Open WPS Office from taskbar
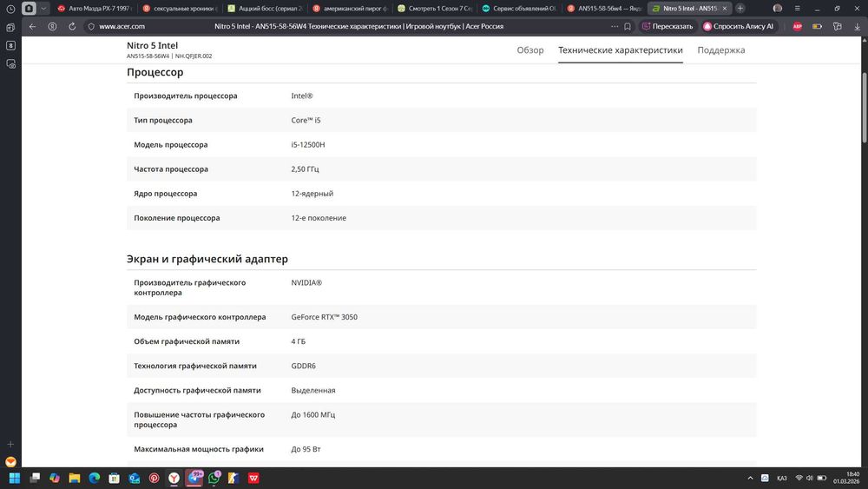The width and height of the screenshot is (868, 489). [x=253, y=478]
